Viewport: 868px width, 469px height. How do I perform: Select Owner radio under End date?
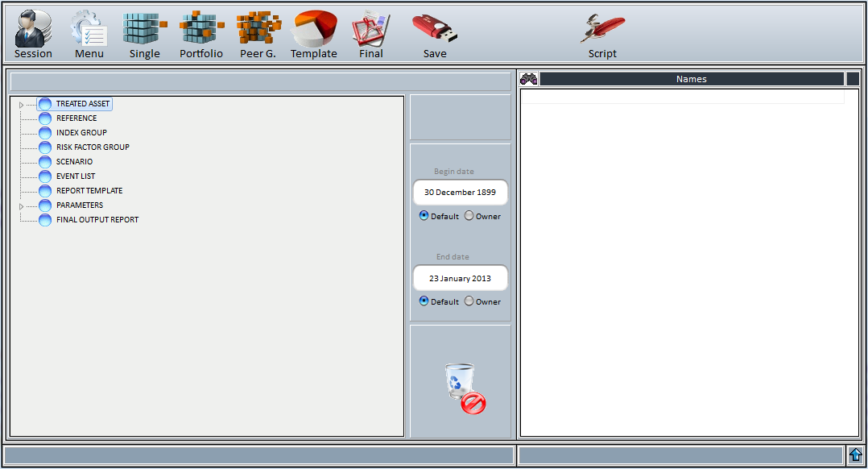(x=469, y=301)
